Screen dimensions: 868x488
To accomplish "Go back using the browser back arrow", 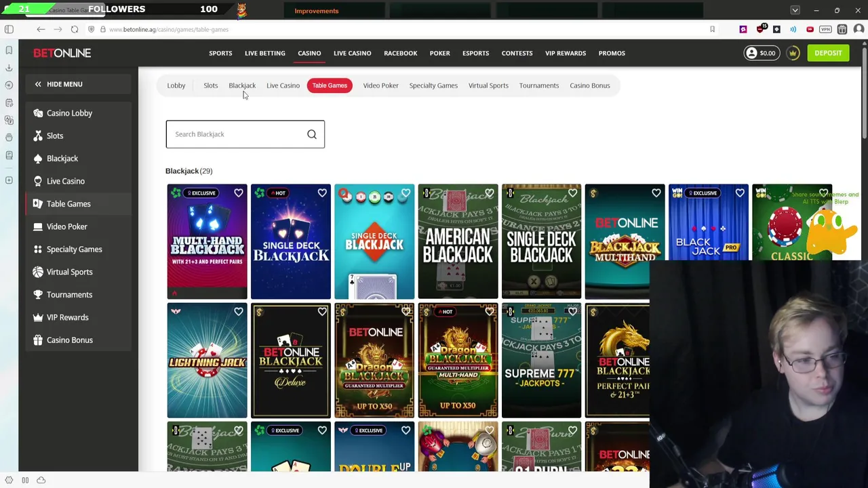I will (41, 29).
